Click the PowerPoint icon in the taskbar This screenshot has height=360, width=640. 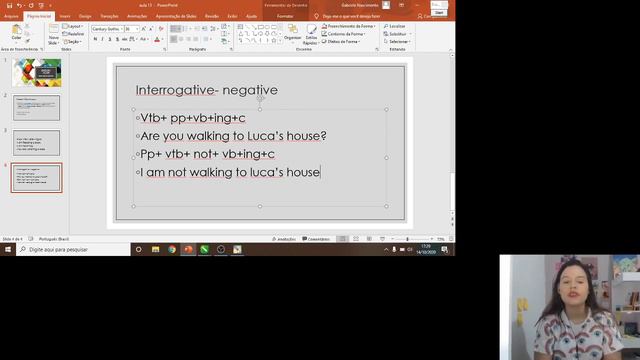tap(188, 249)
